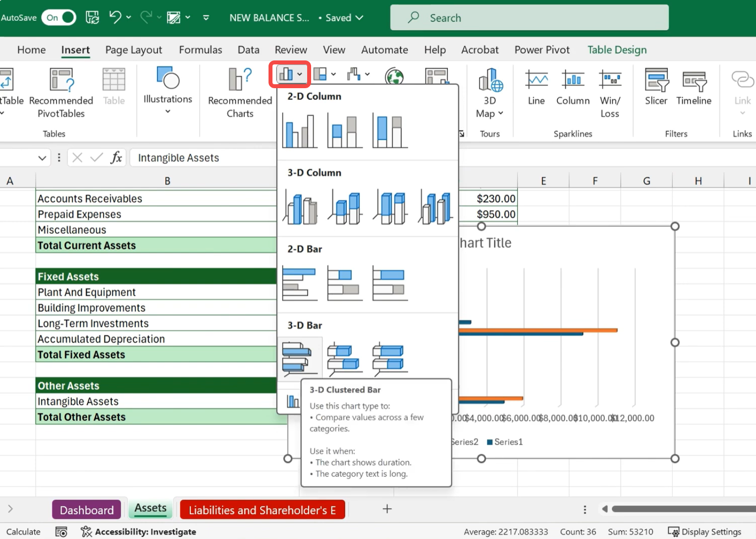The width and height of the screenshot is (756, 539).
Task: Switch to the Table Design tab
Action: [617, 50]
